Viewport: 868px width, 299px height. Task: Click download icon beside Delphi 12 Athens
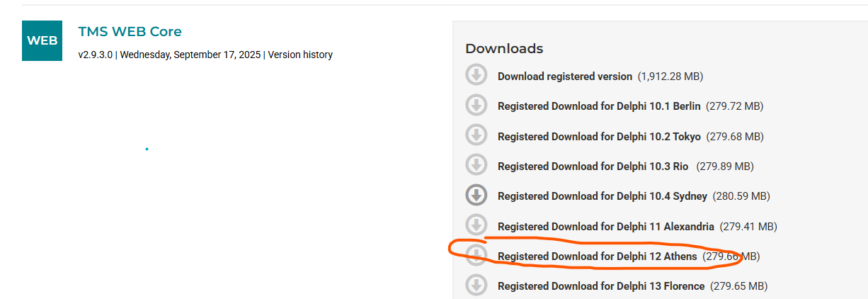[x=476, y=255]
